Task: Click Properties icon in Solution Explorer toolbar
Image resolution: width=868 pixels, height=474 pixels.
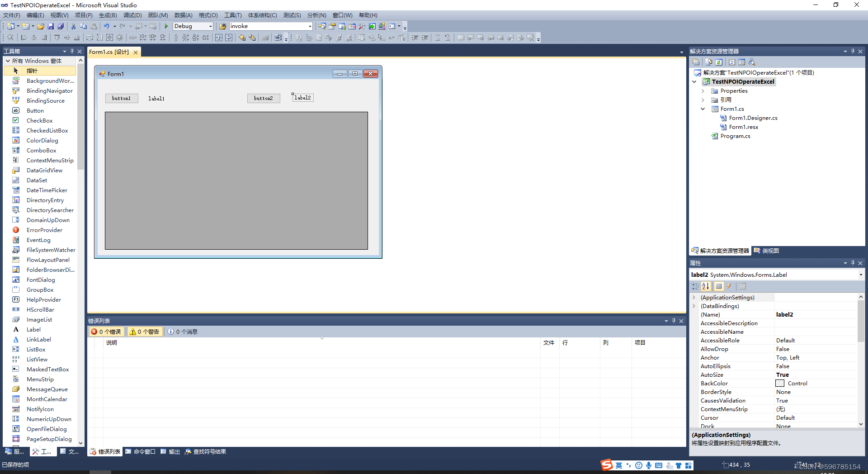Action: point(696,62)
